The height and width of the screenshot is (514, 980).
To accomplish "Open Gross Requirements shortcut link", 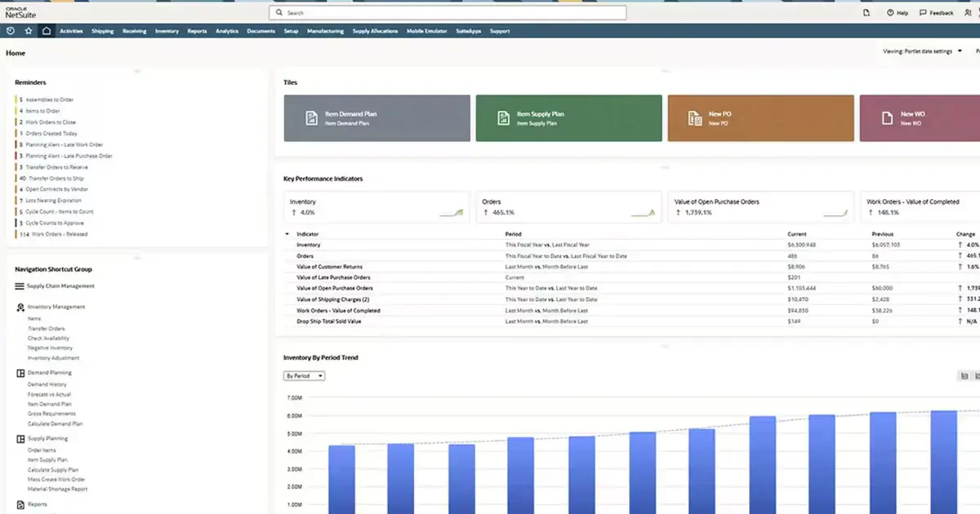I will pyautogui.click(x=51, y=414).
